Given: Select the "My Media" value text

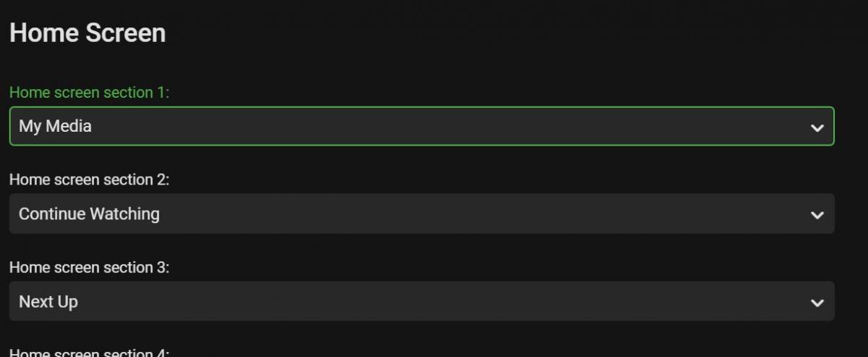Looking at the screenshot, I should tap(55, 126).
